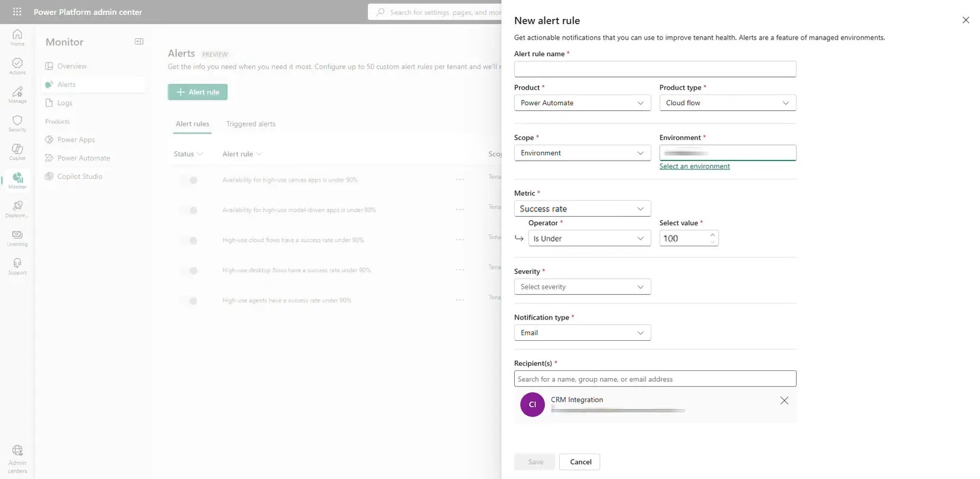Click the Environment input field
The width and height of the screenshot is (980, 479).
pos(728,153)
